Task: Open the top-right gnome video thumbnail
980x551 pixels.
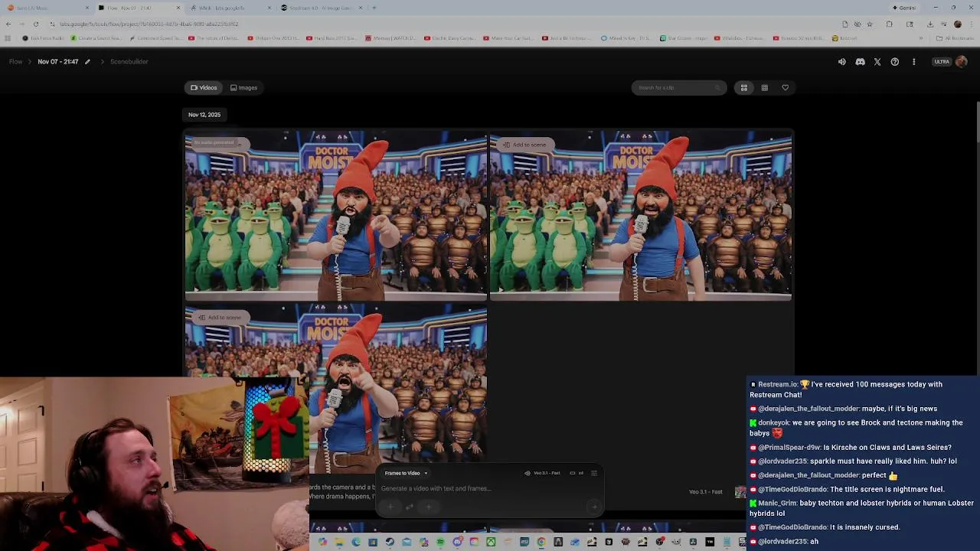Action: (x=640, y=217)
